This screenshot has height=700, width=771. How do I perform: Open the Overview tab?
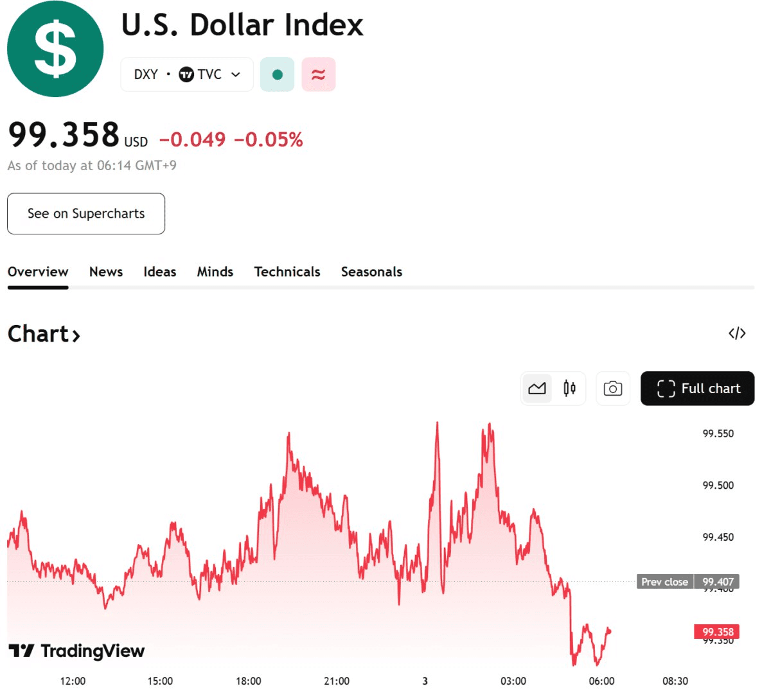pyautogui.click(x=38, y=272)
